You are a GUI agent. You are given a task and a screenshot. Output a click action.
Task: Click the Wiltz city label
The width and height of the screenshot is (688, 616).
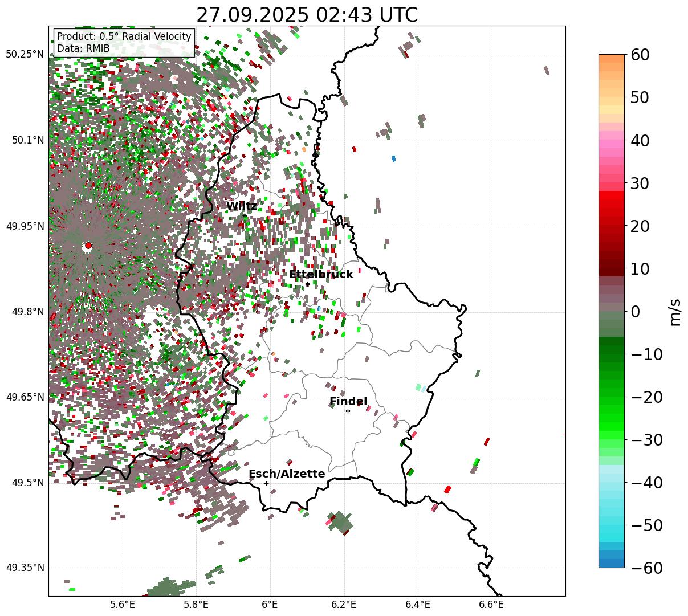(x=242, y=206)
